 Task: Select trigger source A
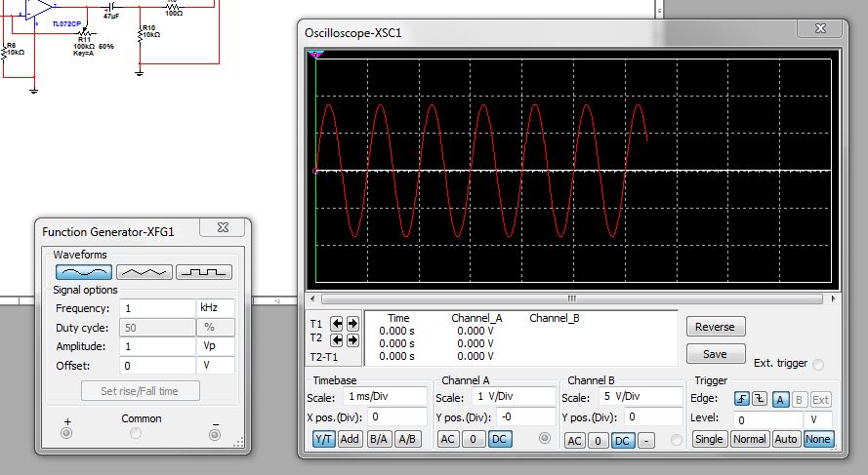pos(780,399)
